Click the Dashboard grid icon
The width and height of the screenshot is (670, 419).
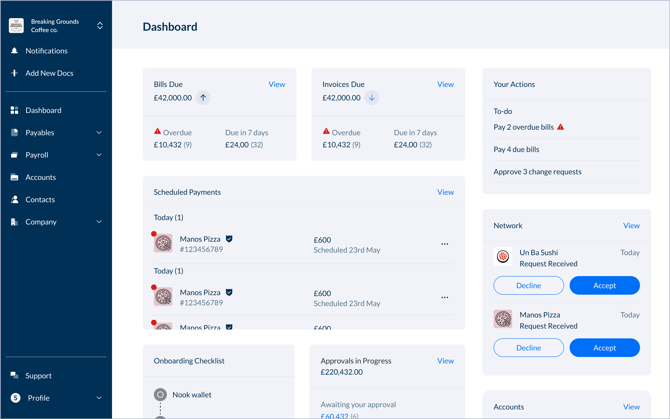15,110
